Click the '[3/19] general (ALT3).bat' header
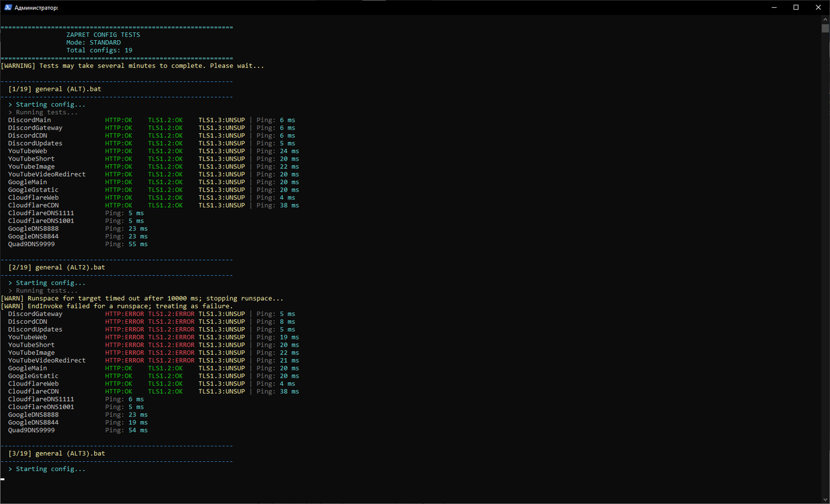 click(x=56, y=453)
